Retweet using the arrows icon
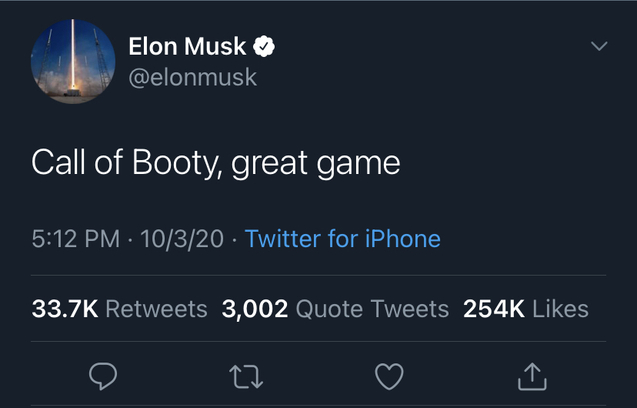The height and width of the screenshot is (408, 637). 245,375
